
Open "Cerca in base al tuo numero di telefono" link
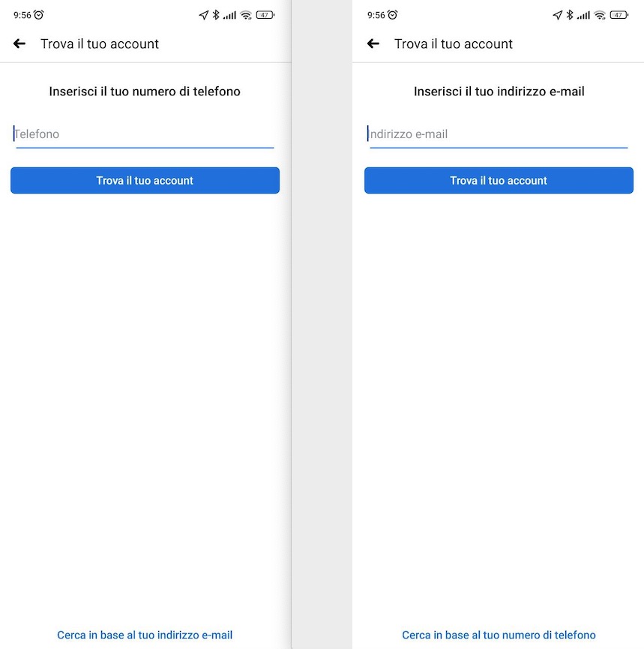point(499,635)
